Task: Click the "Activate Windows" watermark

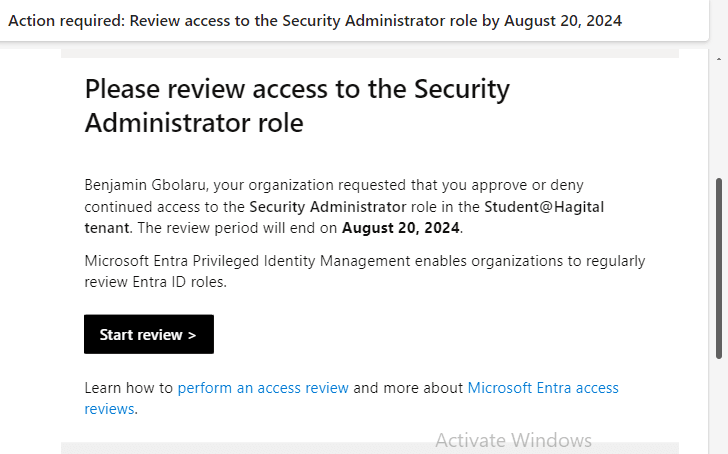Action: click(x=513, y=440)
